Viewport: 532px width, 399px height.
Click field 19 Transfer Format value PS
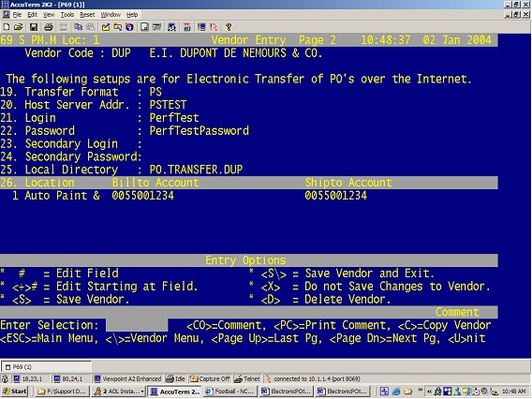point(155,92)
